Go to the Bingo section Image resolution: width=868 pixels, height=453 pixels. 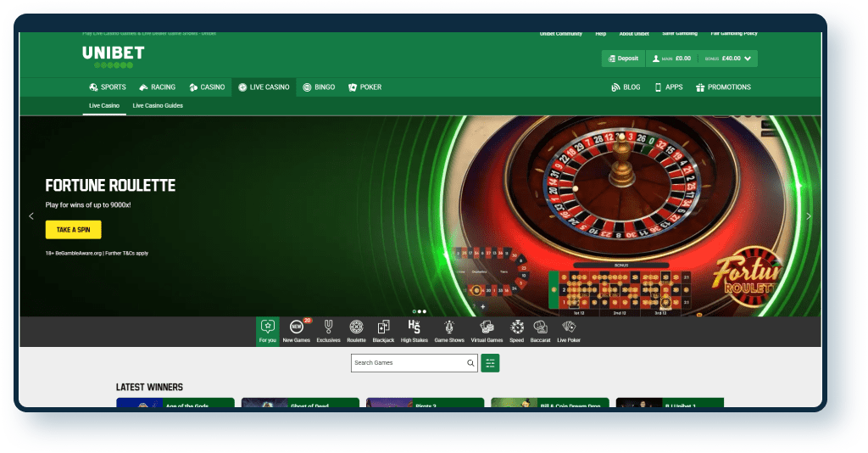pyautogui.click(x=319, y=87)
